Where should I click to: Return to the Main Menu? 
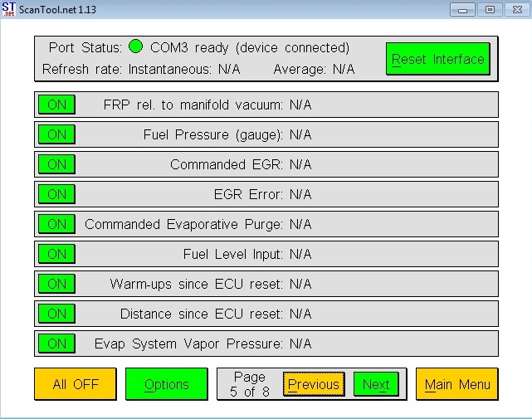pos(457,384)
